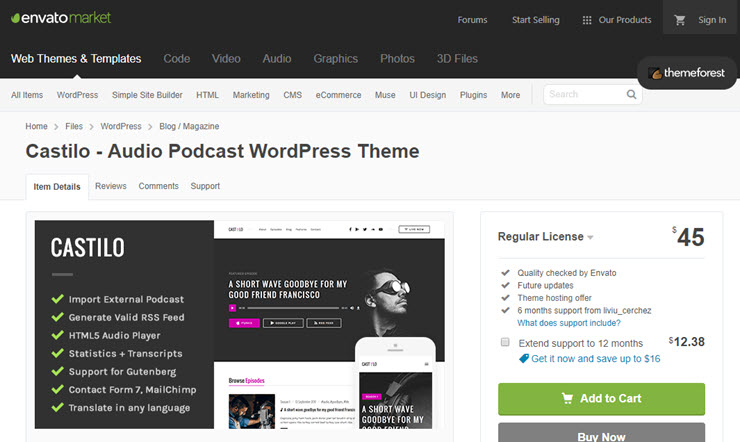Click Blog / Magazine breadcrumb
Viewport: 740px width, 442px height.
pyautogui.click(x=189, y=126)
